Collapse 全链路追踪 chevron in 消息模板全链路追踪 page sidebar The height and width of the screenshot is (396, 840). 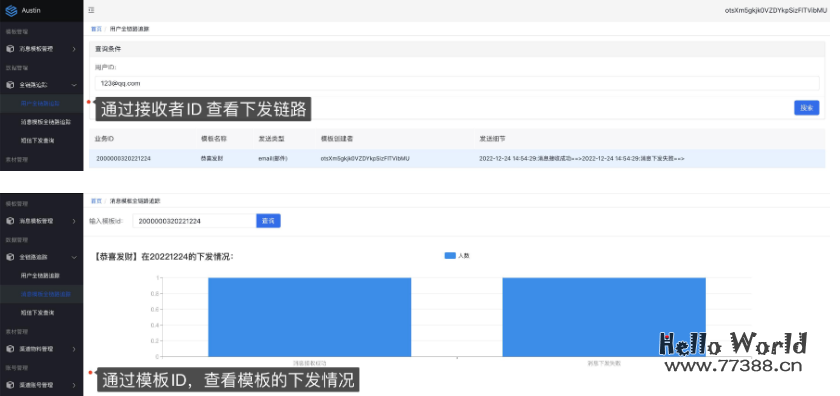(74, 257)
